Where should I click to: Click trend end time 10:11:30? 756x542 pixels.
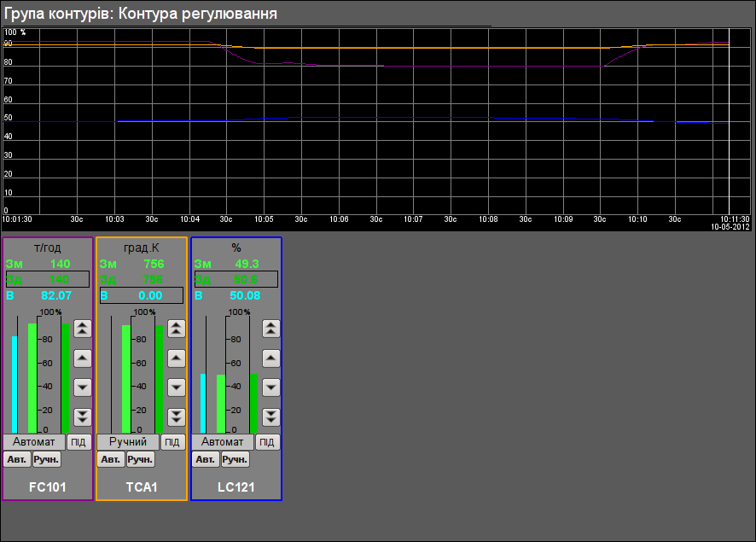(736, 219)
